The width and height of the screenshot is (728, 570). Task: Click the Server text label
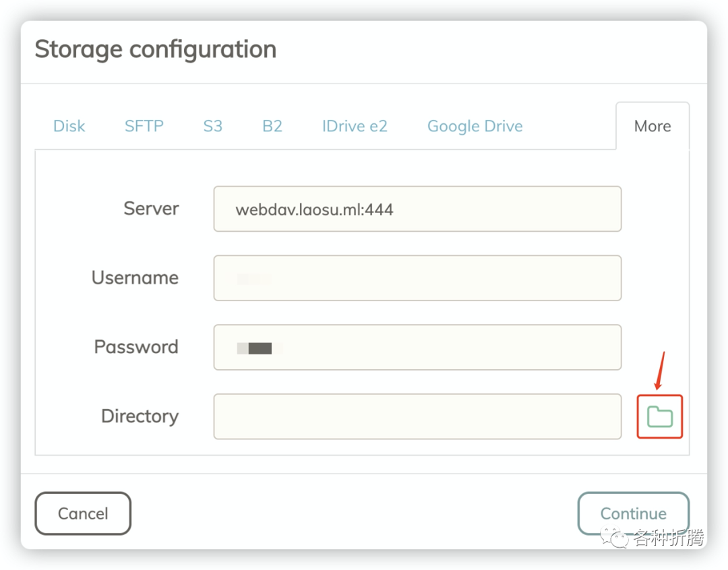point(151,208)
